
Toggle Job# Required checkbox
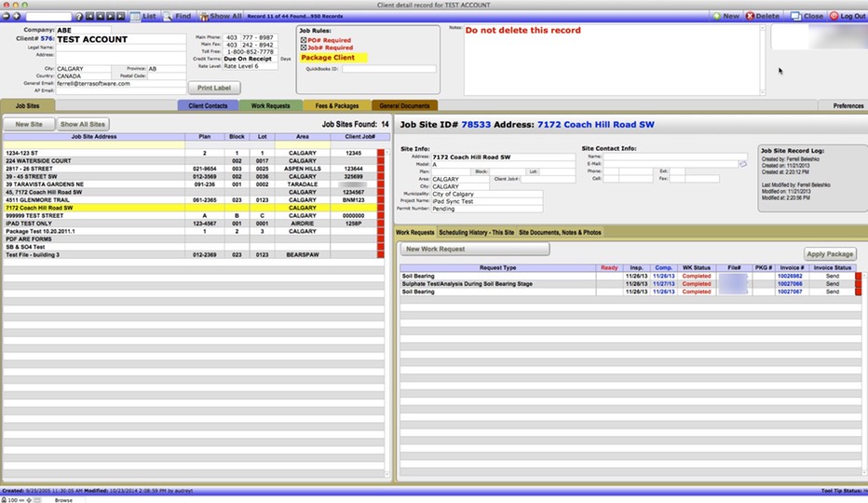coord(304,48)
